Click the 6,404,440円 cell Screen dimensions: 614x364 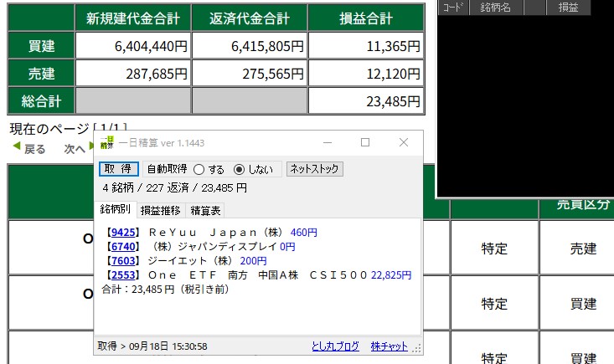(x=133, y=46)
